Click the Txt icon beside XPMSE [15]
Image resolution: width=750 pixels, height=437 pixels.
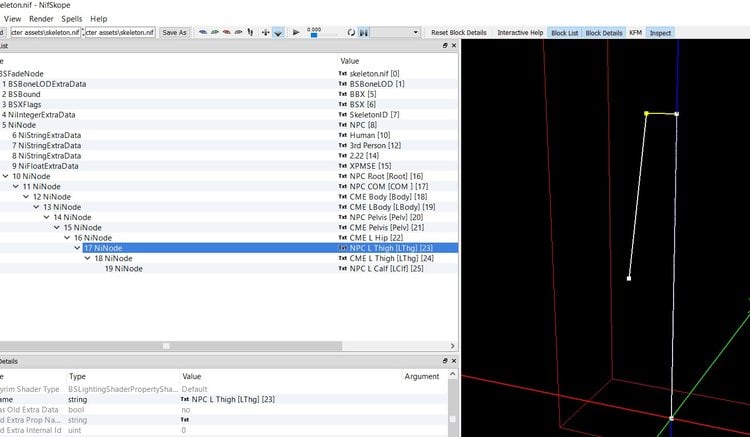point(342,166)
